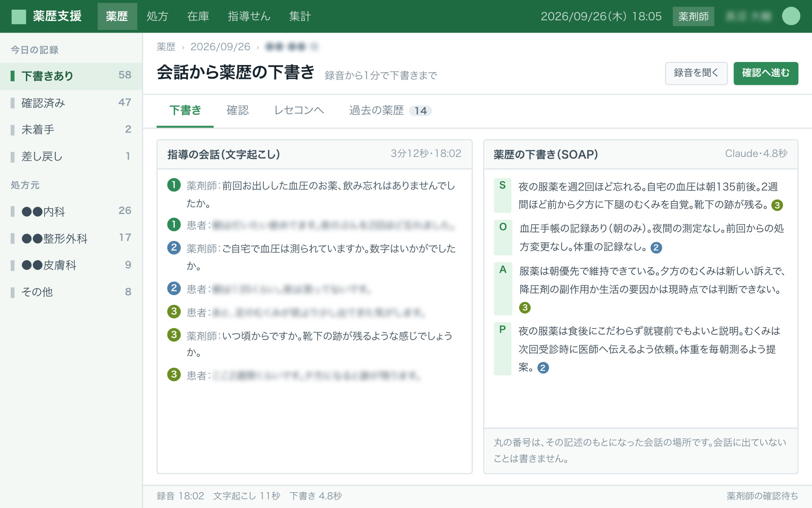Select marker 1 beside 飲み忘れ question
This screenshot has height=508, width=812.
174,185
